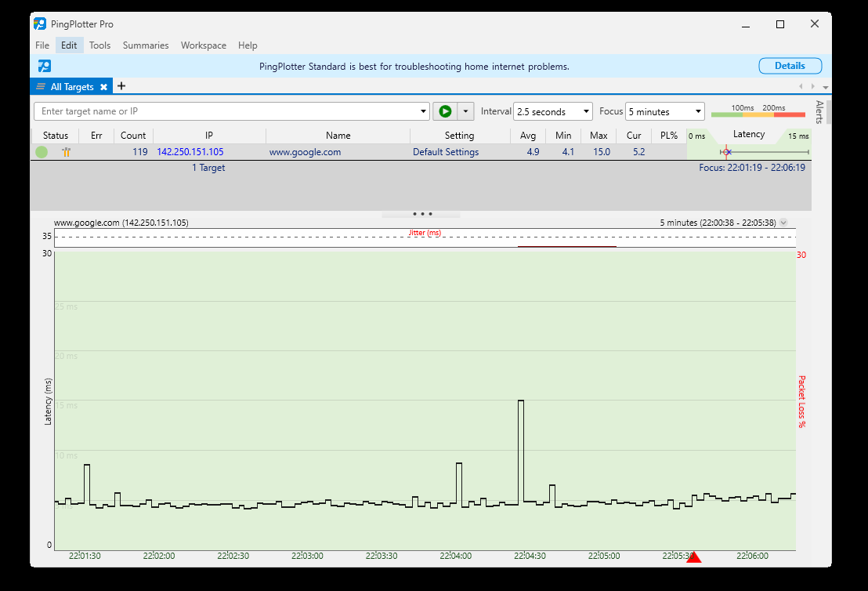Click the three-dots panel splitter handle
Image resolution: width=868 pixels, height=591 pixels.
tap(421, 213)
